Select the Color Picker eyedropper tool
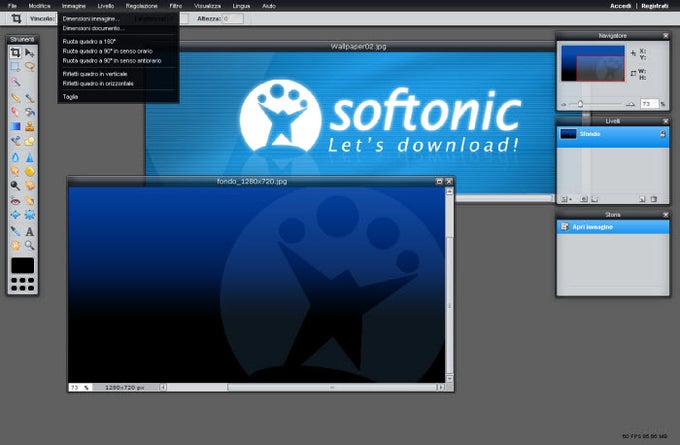 [15, 231]
